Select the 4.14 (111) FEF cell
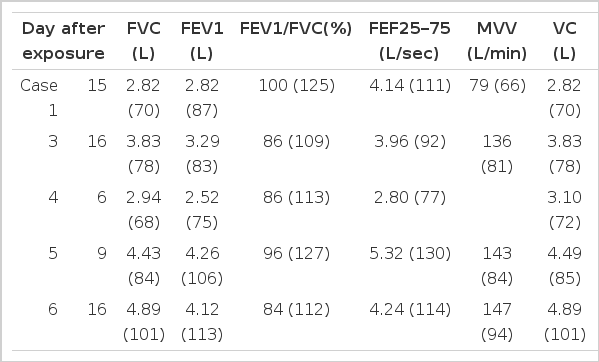 [x=410, y=86]
